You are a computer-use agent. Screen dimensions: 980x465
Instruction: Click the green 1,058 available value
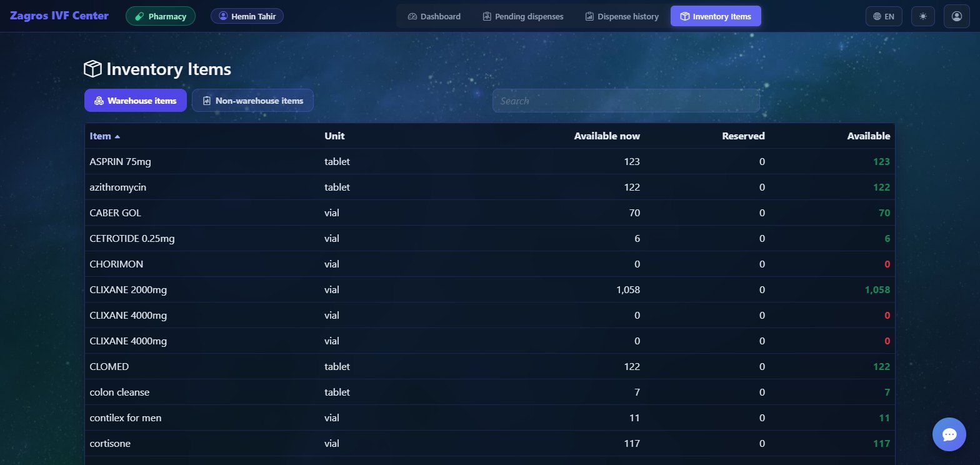(x=877, y=290)
